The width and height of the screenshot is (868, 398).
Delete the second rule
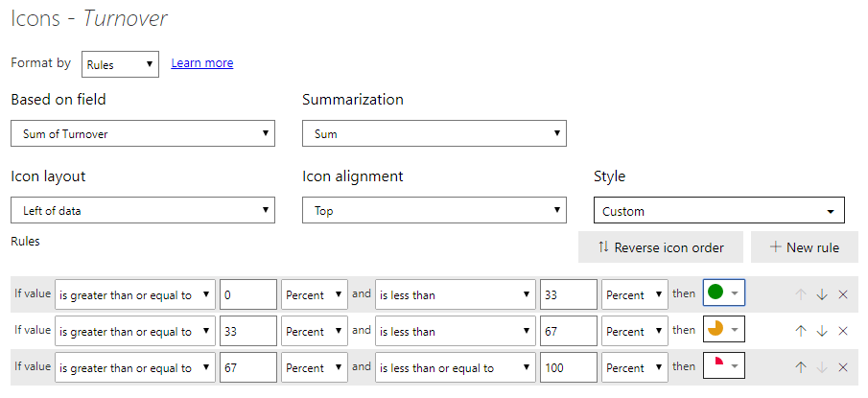click(843, 331)
